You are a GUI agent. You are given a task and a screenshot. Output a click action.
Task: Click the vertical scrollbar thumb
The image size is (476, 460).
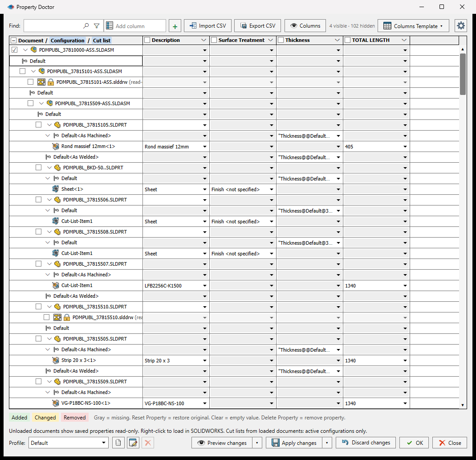463,74
